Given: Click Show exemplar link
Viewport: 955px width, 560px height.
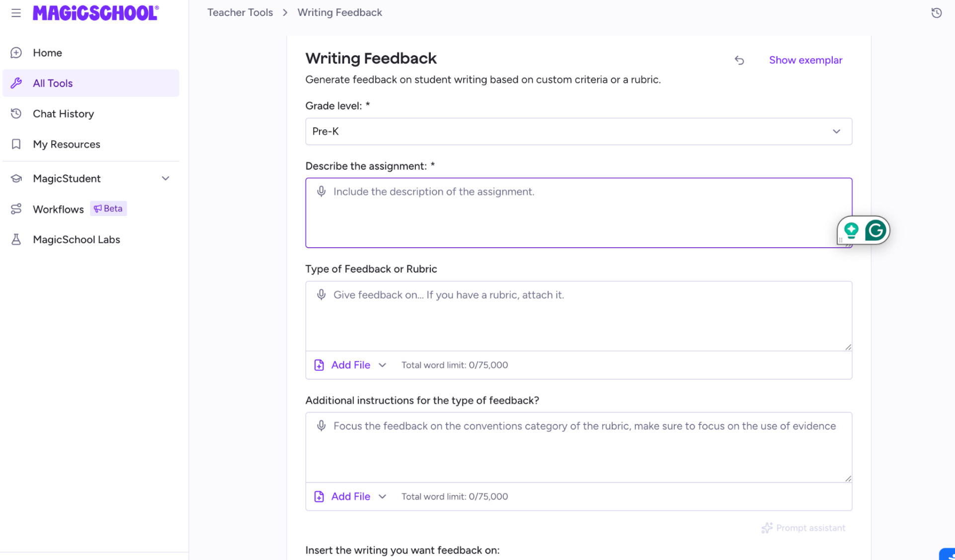Looking at the screenshot, I should click(x=805, y=60).
